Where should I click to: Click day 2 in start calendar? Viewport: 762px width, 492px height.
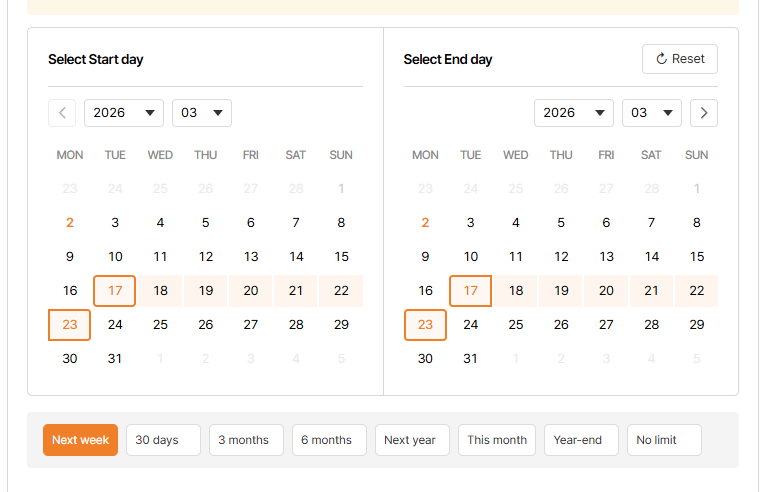[x=70, y=223]
